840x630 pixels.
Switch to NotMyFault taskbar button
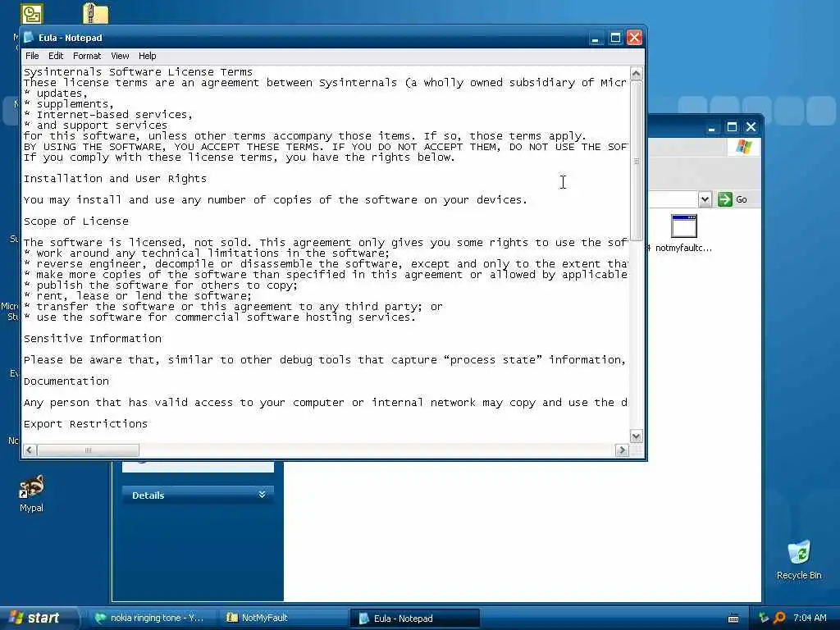coord(284,619)
